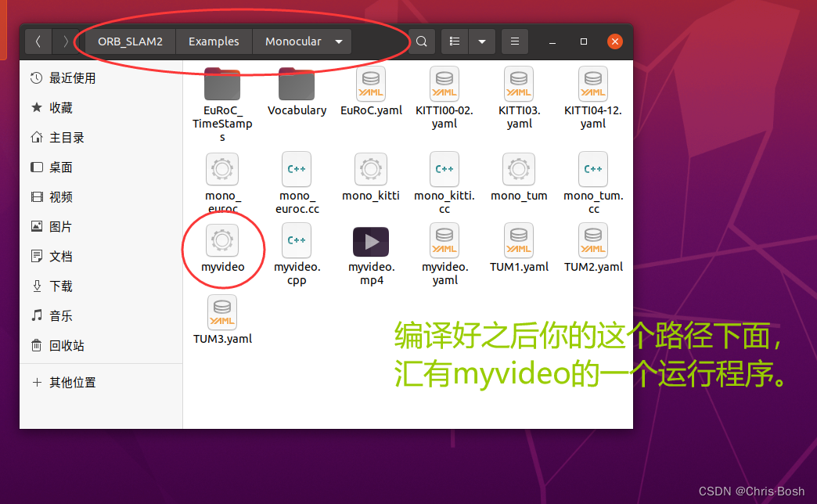Open 回收站 trash in sidebar
The height and width of the screenshot is (504, 817).
coord(101,346)
